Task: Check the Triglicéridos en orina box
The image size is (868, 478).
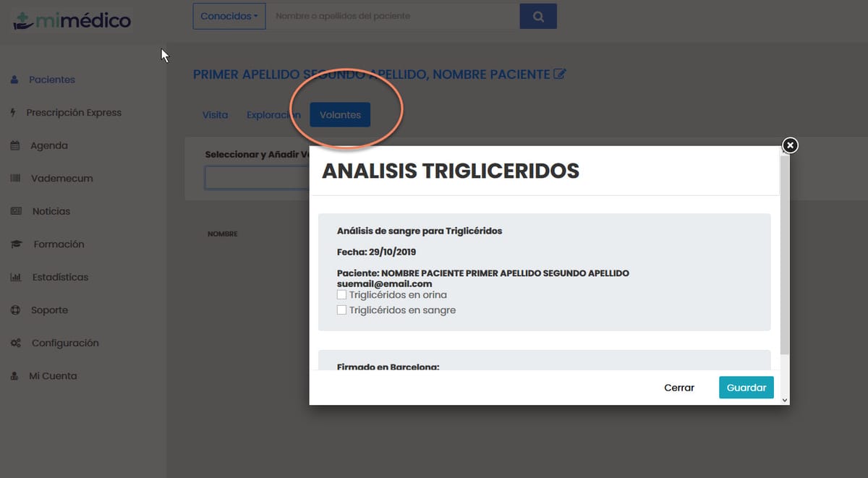Action: click(342, 295)
